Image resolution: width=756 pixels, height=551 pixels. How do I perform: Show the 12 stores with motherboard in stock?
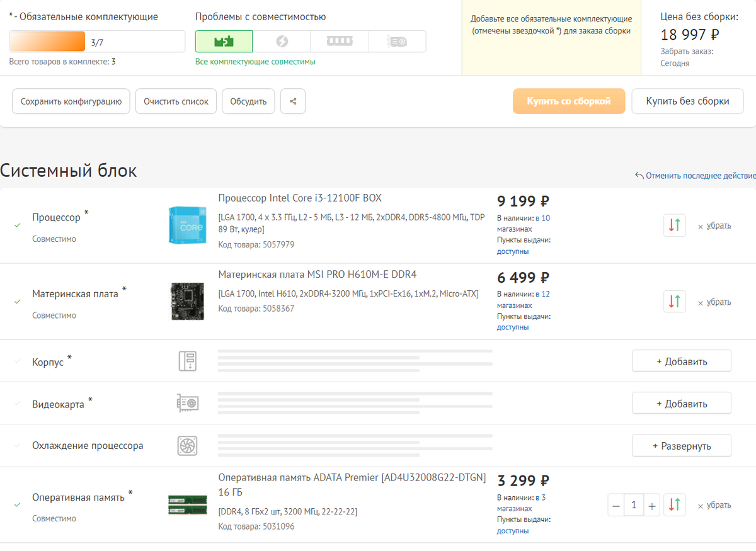[x=524, y=300]
